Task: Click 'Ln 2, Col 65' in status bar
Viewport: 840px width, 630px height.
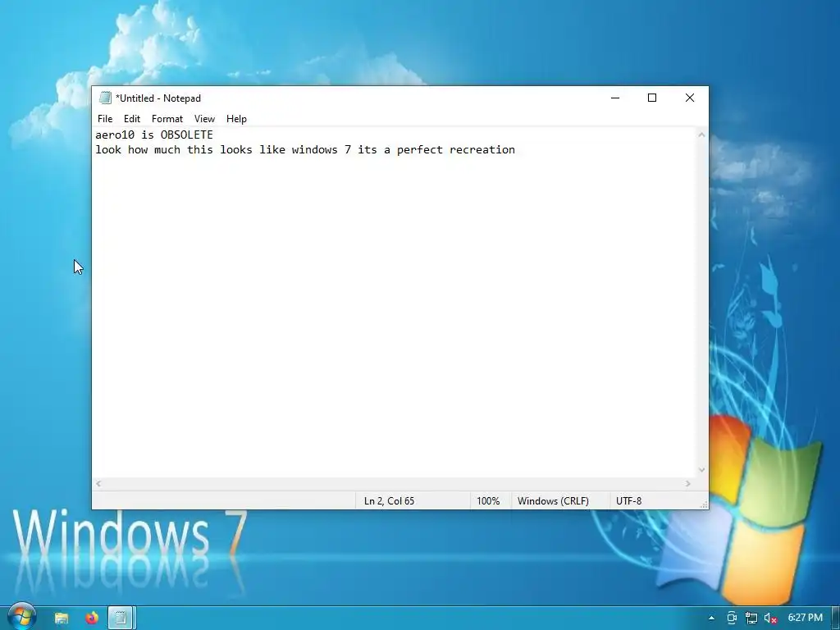Action: pyautogui.click(x=390, y=501)
